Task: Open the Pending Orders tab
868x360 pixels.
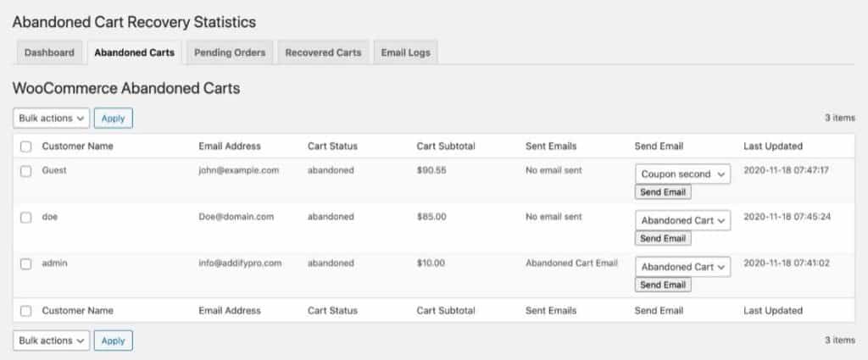Action: tap(230, 53)
